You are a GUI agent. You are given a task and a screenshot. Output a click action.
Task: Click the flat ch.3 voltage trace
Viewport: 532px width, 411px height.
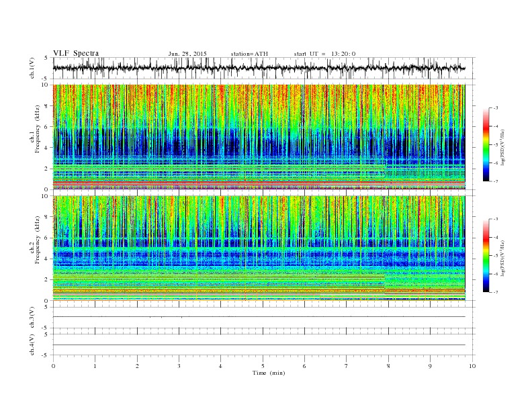pos(259,317)
